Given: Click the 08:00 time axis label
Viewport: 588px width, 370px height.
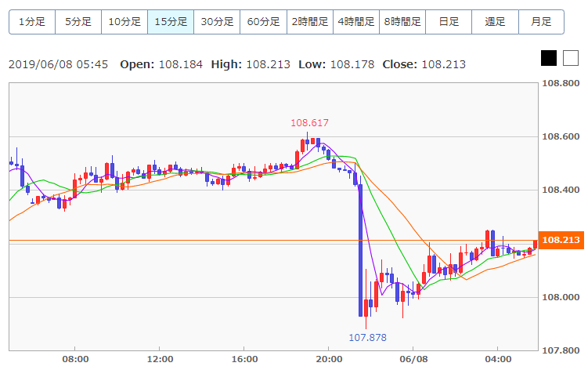Looking at the screenshot, I should click(x=75, y=359).
